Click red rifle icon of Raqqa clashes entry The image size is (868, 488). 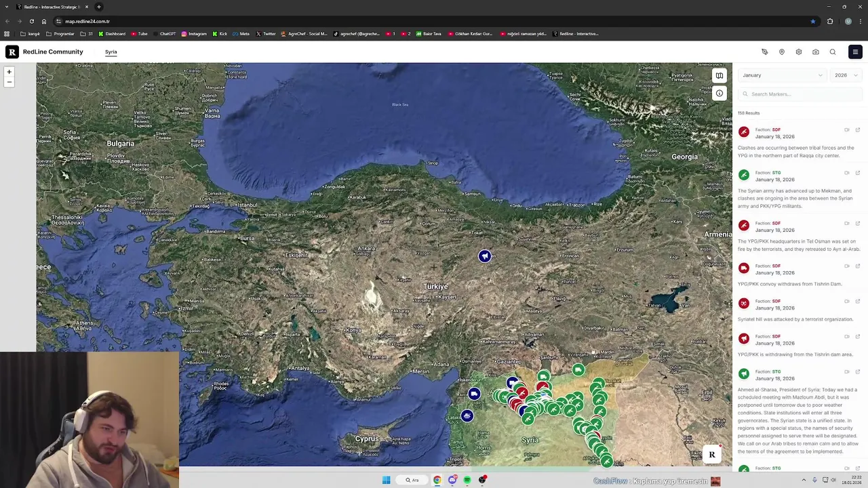(x=744, y=132)
